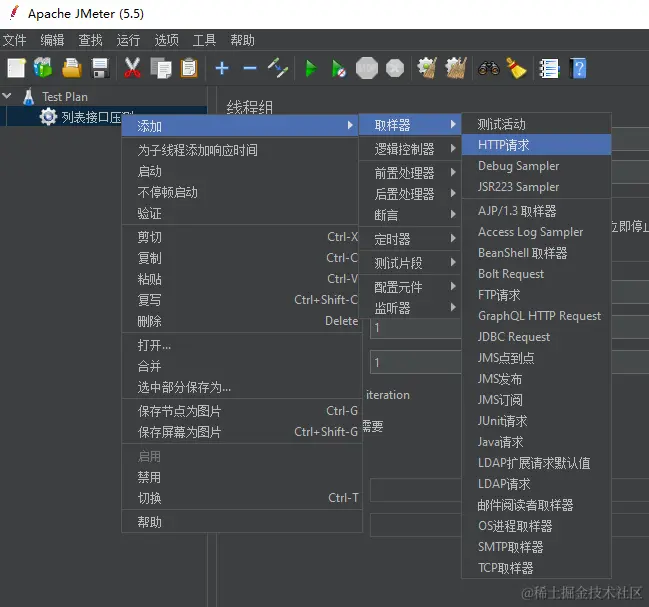Image resolution: width=649 pixels, height=607 pixels.
Task: Expand the 逻辑控制器 submenu
Action: point(410,149)
